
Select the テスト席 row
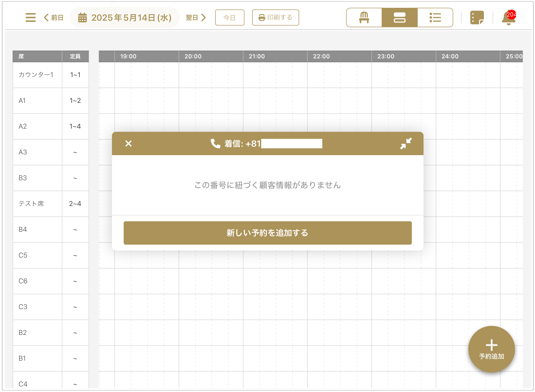pyautogui.click(x=51, y=204)
